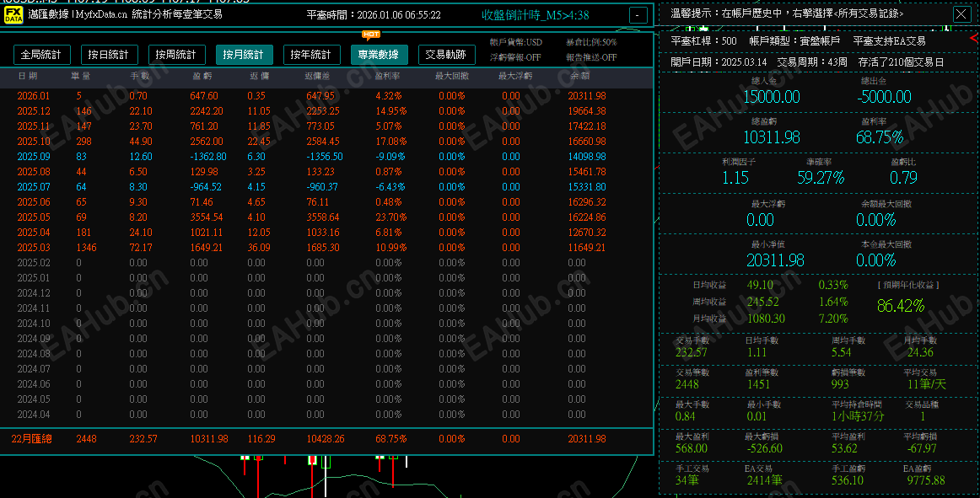Switch to the 按周統計 tab

(x=176, y=55)
